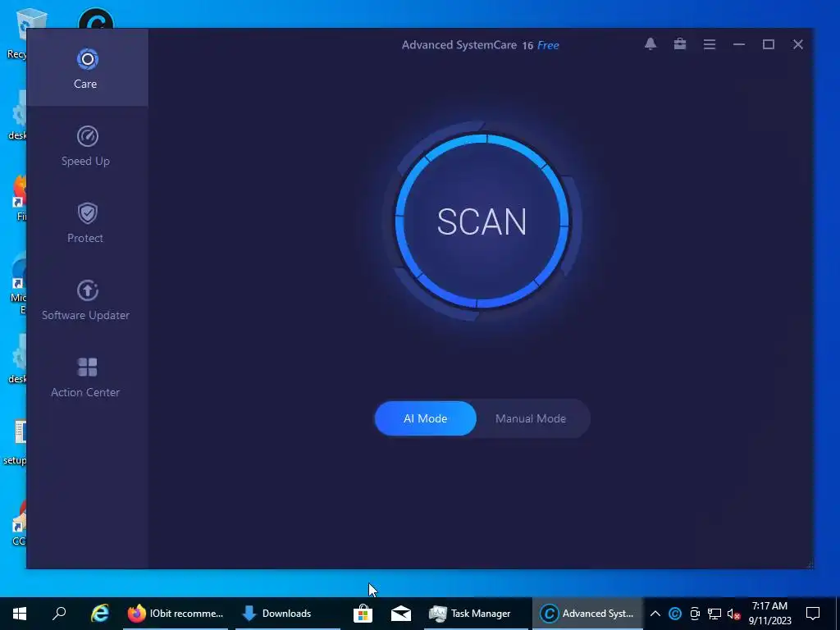This screenshot has height=630, width=840.
Task: Switch to Firefox IObit recommendation window
Action: point(176,614)
